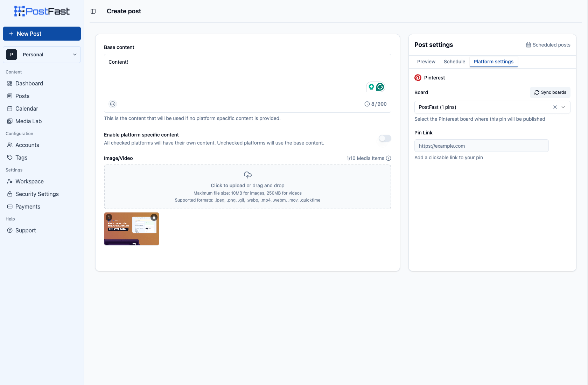This screenshot has height=385, width=588.
Task: Open the Schedule tab
Action: 454,62
